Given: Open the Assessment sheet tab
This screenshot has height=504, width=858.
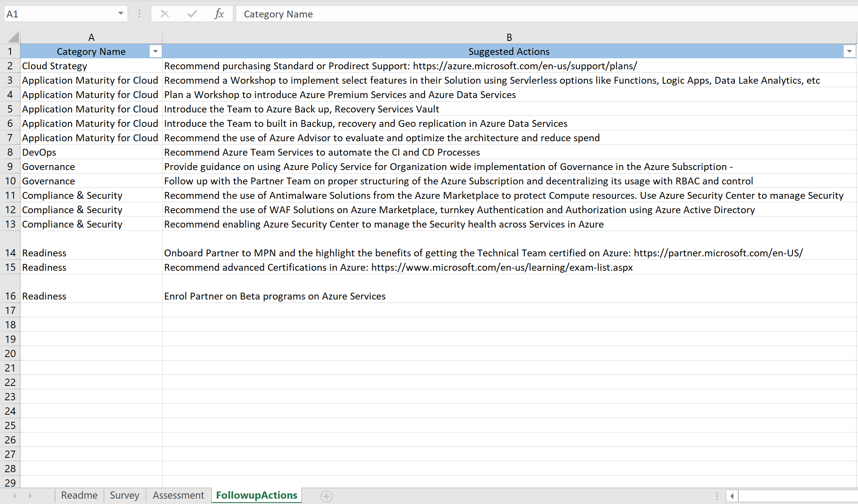Looking at the screenshot, I should [x=178, y=495].
